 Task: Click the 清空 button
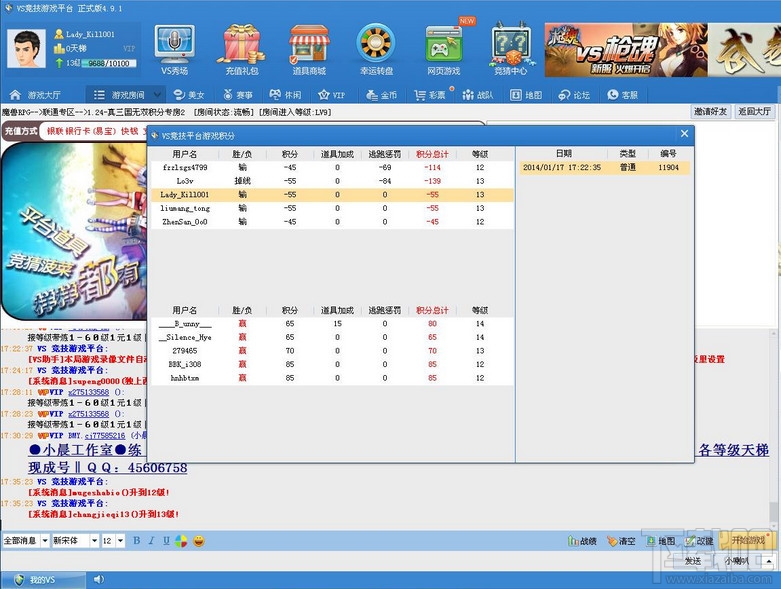click(x=621, y=541)
